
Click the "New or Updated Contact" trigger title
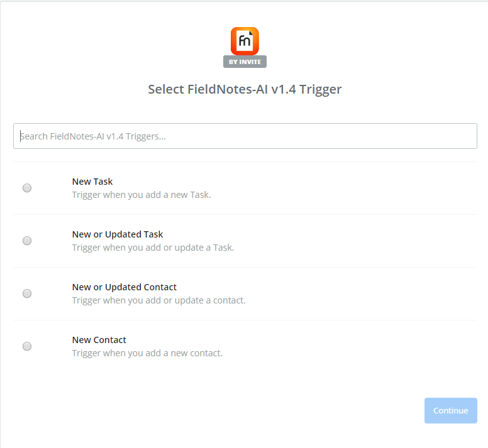point(124,287)
